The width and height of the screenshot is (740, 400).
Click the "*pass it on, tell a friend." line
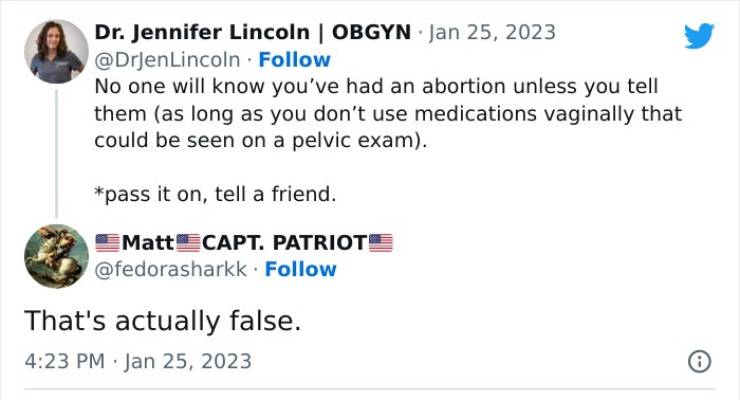[215, 195]
